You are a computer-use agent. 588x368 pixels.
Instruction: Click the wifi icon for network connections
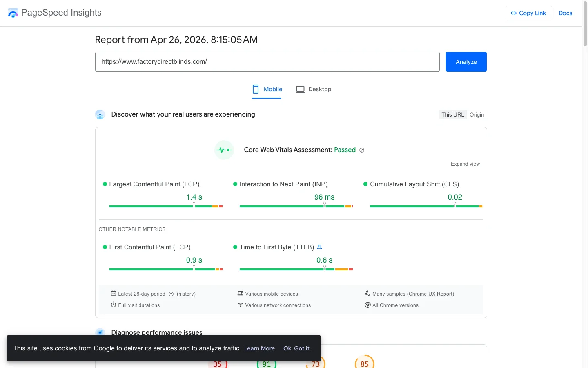tap(241, 305)
